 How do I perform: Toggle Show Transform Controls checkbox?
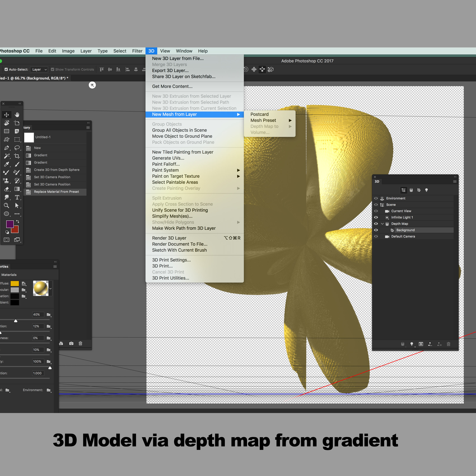point(53,69)
